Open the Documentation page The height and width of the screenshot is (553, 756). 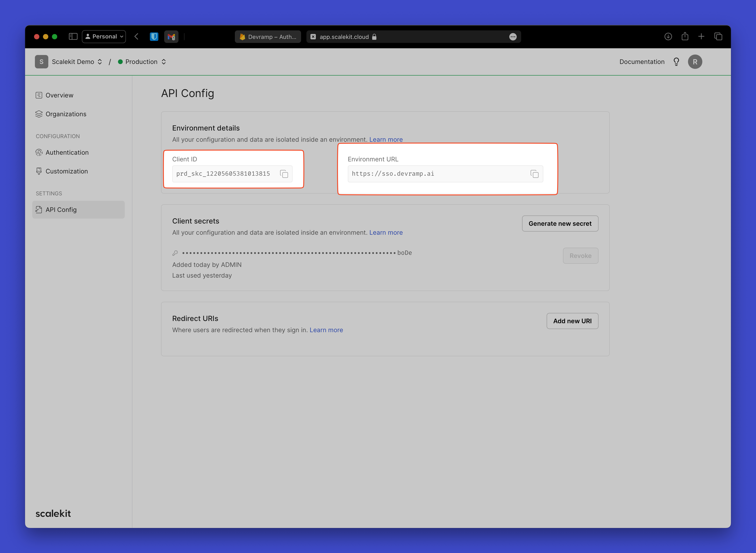point(641,62)
